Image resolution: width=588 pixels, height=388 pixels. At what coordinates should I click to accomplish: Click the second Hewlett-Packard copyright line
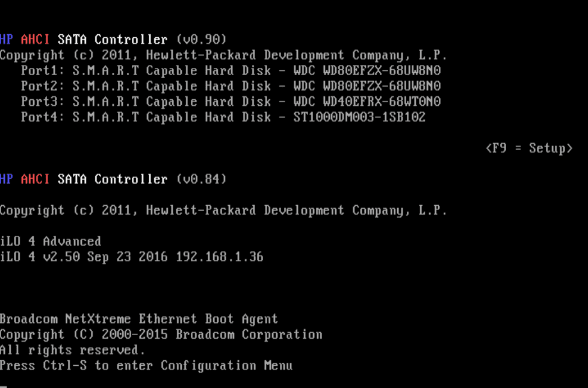coord(223,211)
